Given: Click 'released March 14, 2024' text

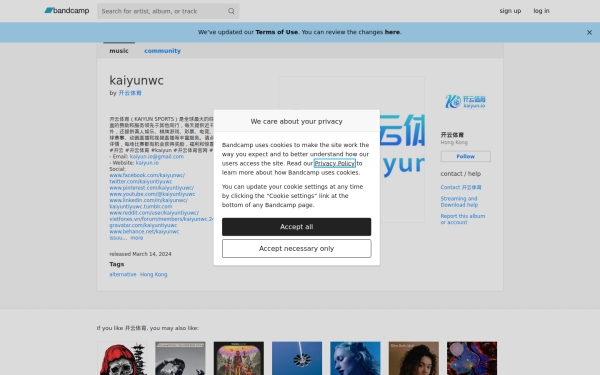Looking at the screenshot, I should pos(140,254).
